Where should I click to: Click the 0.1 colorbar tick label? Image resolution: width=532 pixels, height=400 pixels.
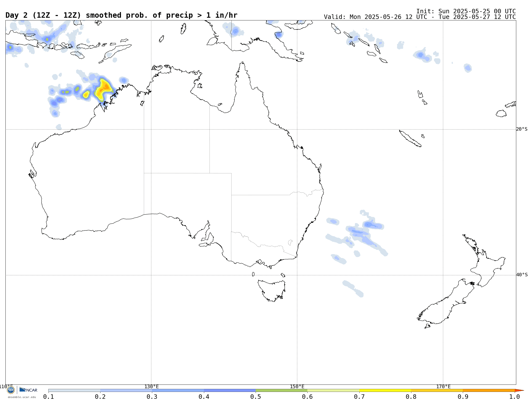coord(49,397)
